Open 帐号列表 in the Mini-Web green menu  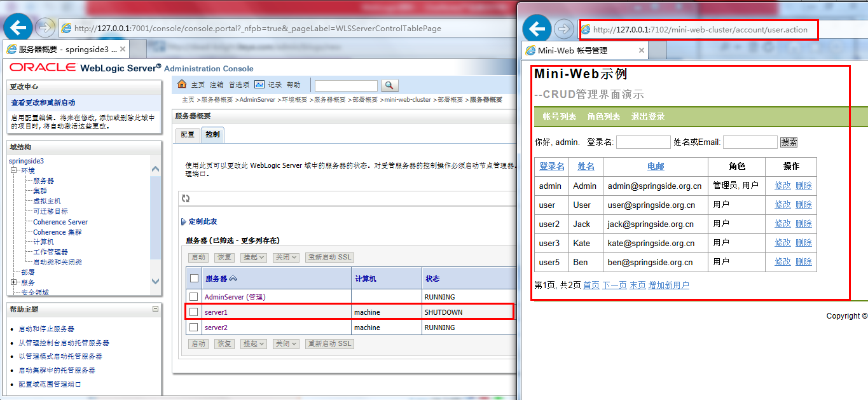560,117
